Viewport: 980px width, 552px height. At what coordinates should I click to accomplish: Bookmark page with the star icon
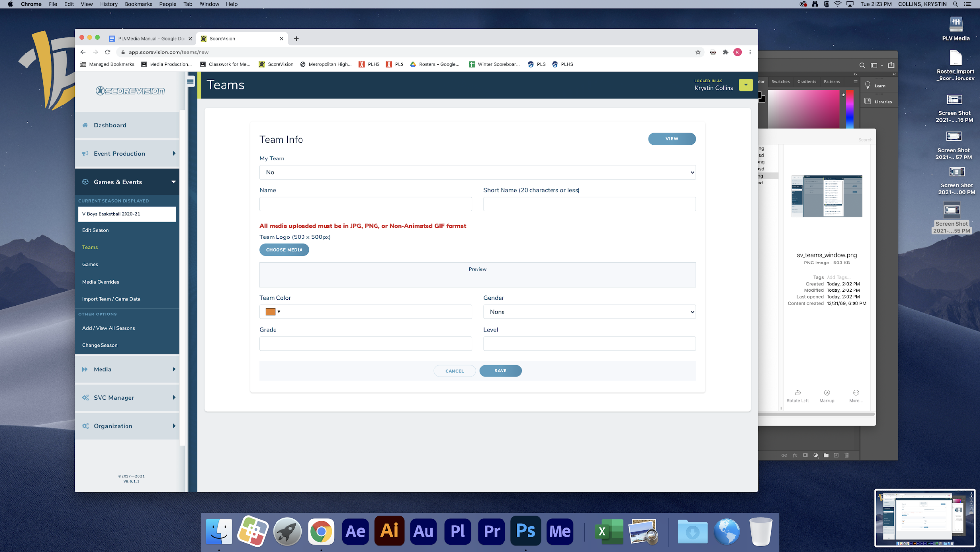click(698, 52)
